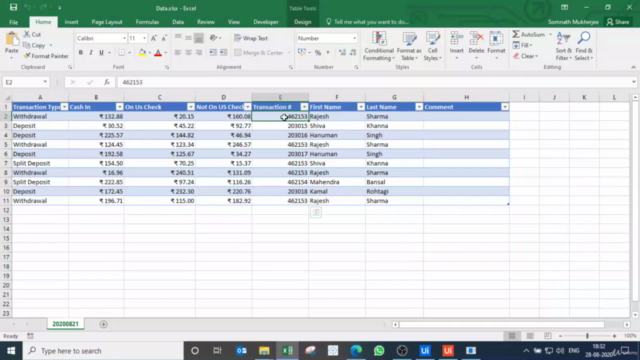Viewport: 640px width, 360px height.
Task: Open First Name filter dropdown
Action: click(x=361, y=107)
